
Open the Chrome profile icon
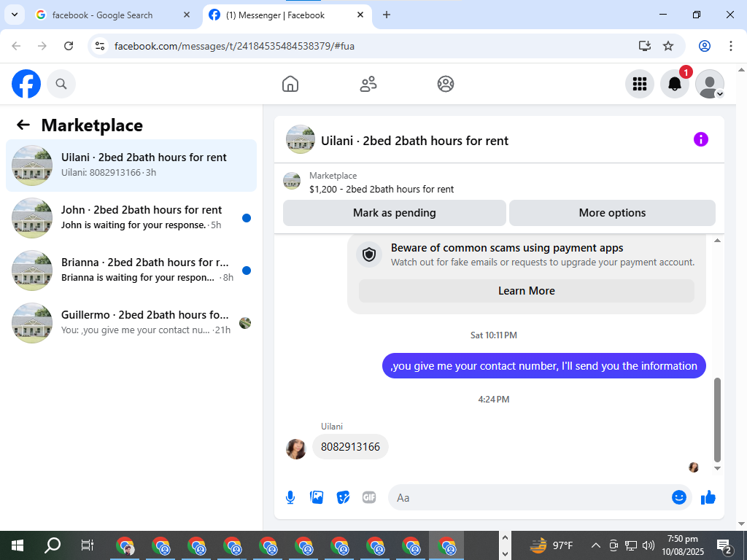click(x=704, y=46)
